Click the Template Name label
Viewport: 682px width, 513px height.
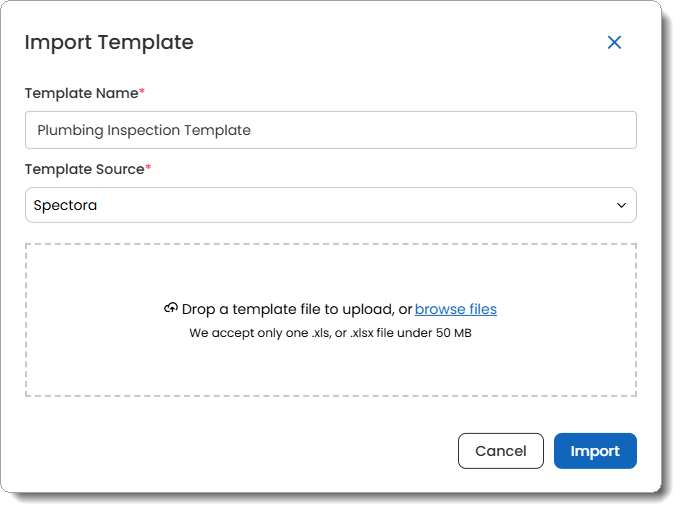(x=81, y=93)
